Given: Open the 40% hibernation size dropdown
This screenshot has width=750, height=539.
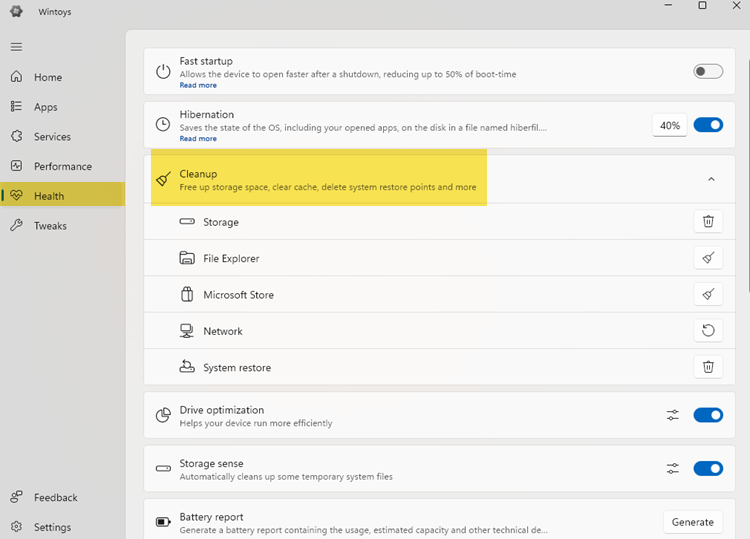Looking at the screenshot, I should pyautogui.click(x=670, y=125).
